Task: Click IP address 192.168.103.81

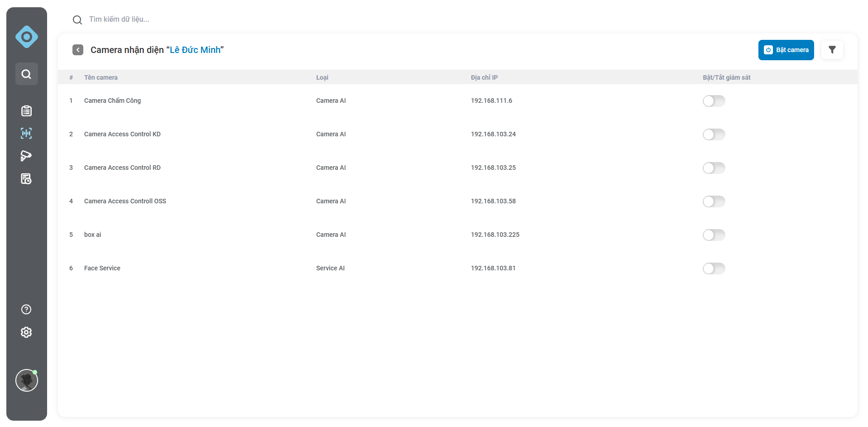Action: (x=493, y=268)
